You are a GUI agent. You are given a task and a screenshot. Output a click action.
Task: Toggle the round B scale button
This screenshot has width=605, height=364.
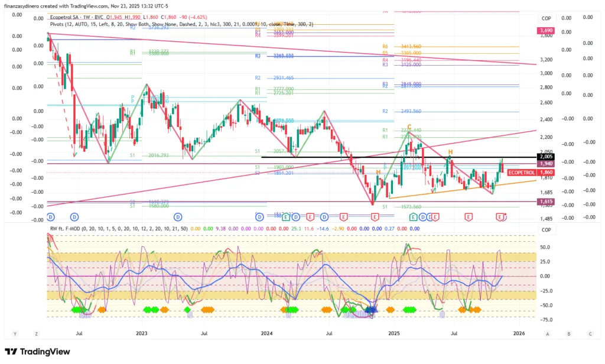[568, 334]
